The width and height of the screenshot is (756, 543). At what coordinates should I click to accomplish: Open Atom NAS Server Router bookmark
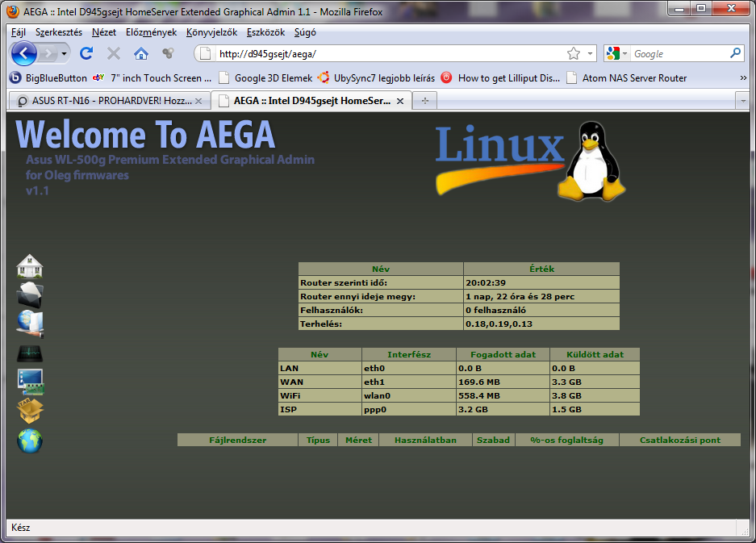pos(626,77)
